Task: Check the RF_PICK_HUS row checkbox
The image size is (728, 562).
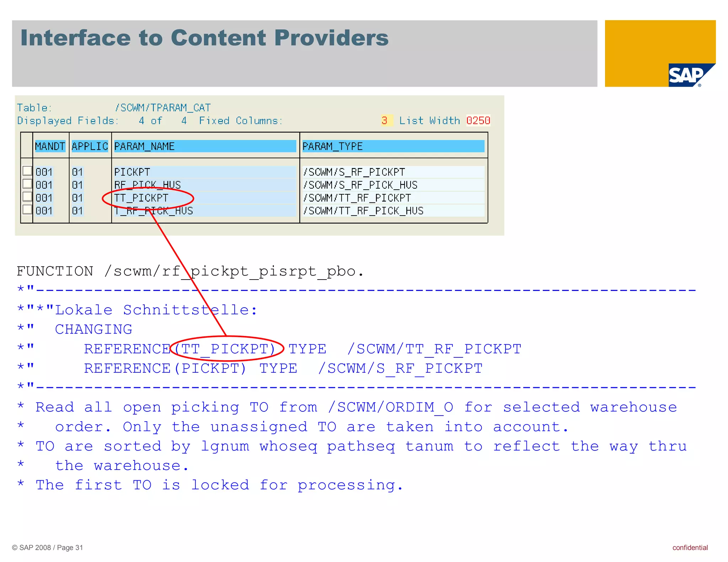Action: point(27,184)
